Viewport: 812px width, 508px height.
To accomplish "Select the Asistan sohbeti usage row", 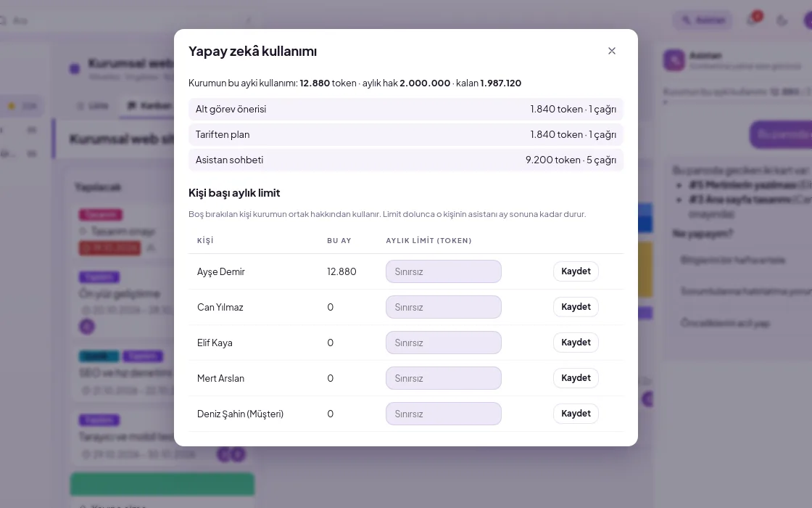I will point(406,160).
